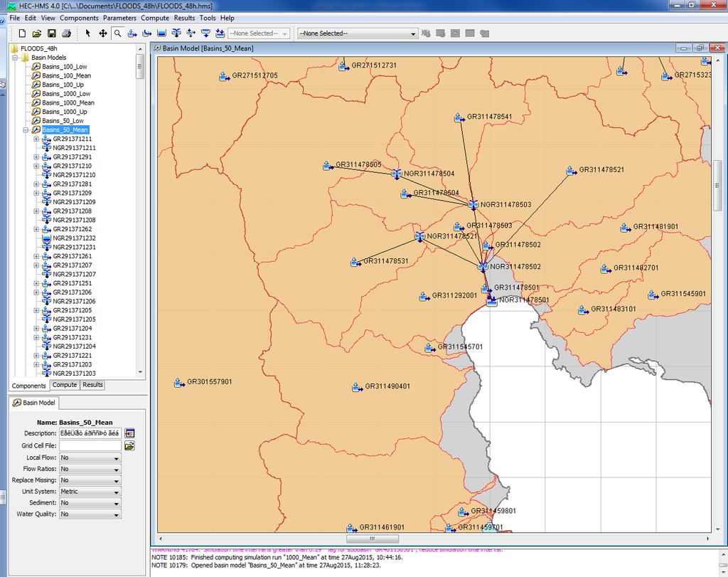Pick the Junction Creation tool

(176, 33)
